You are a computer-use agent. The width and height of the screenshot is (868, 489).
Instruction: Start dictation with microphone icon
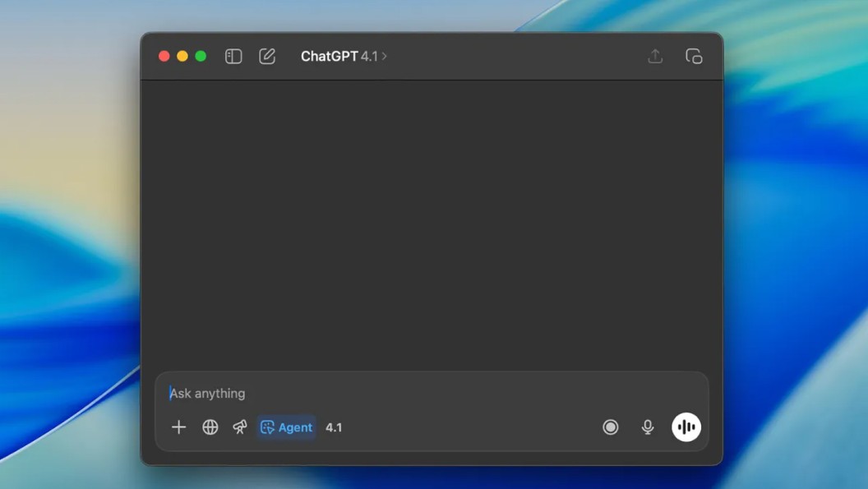tap(647, 427)
